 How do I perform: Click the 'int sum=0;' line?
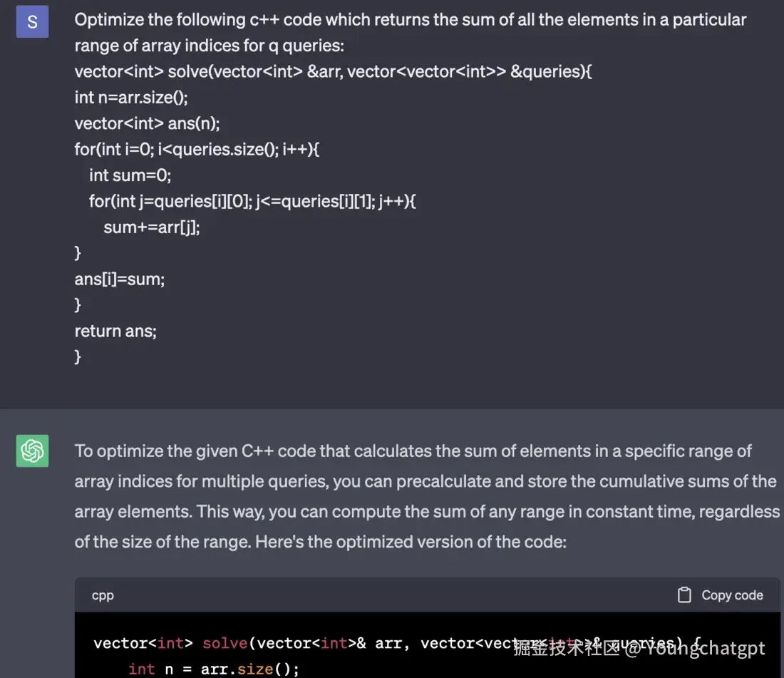(x=130, y=175)
